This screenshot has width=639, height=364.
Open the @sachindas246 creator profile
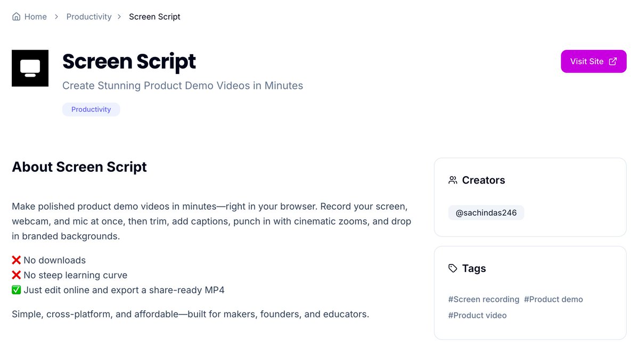(486, 212)
